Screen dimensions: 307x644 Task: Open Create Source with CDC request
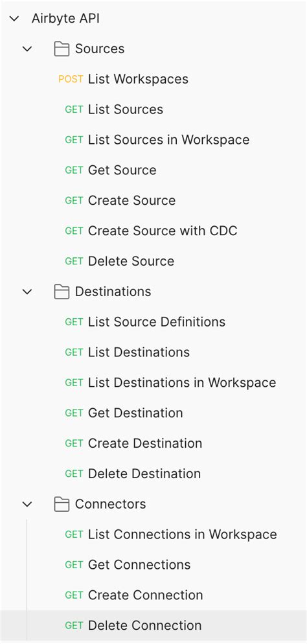(153, 231)
